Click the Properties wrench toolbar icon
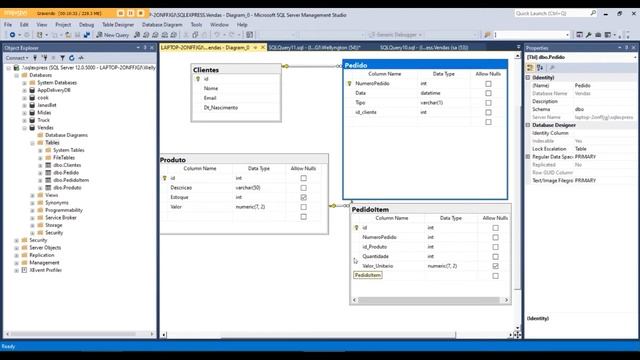 [x=589, y=35]
